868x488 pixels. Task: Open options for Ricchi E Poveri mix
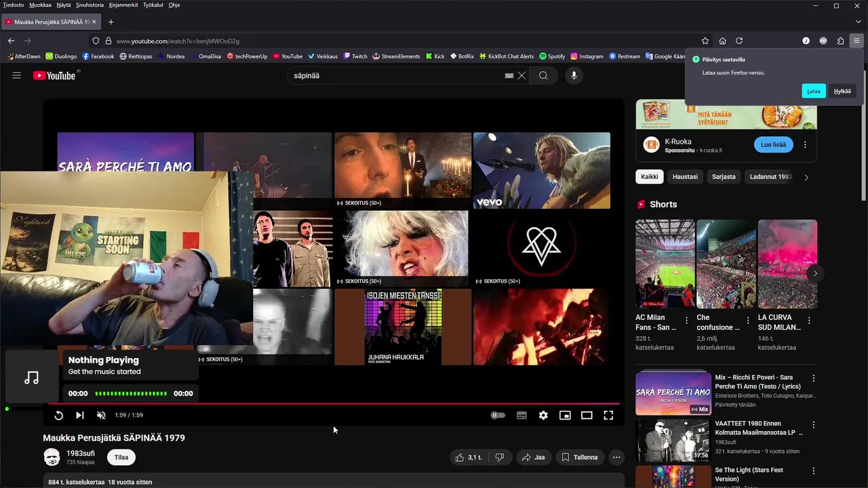click(x=814, y=378)
